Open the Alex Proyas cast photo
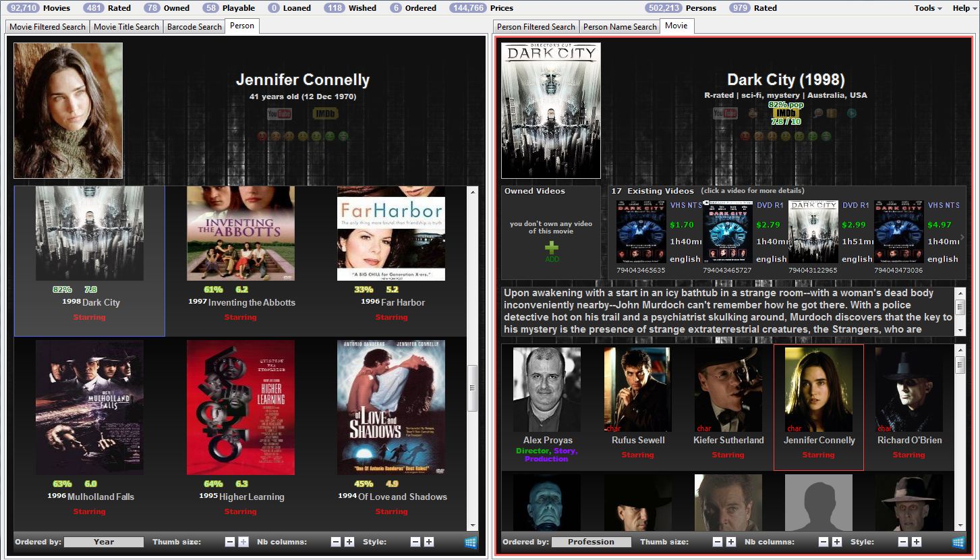Image resolution: width=980 pixels, height=560 pixels. click(x=547, y=390)
